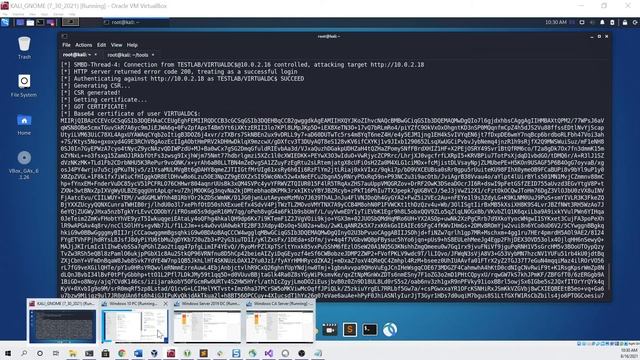Close the Windows 10 PC preview thumbnail
The height and width of the screenshot is (360, 640).
point(165,304)
